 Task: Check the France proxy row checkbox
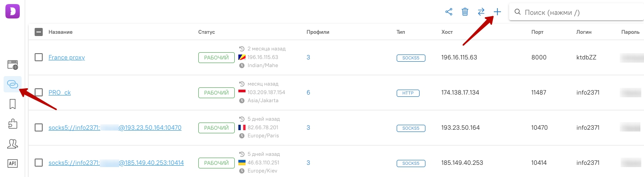pos(39,57)
